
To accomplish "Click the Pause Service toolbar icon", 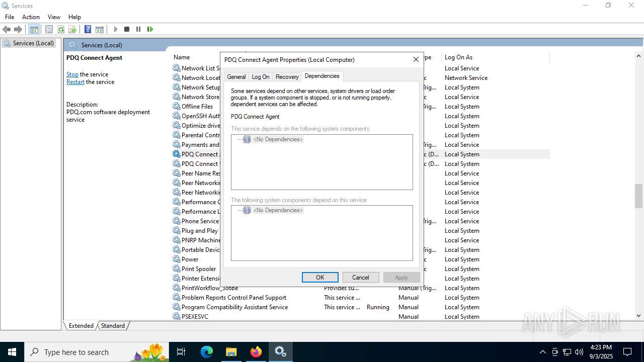I will (138, 29).
